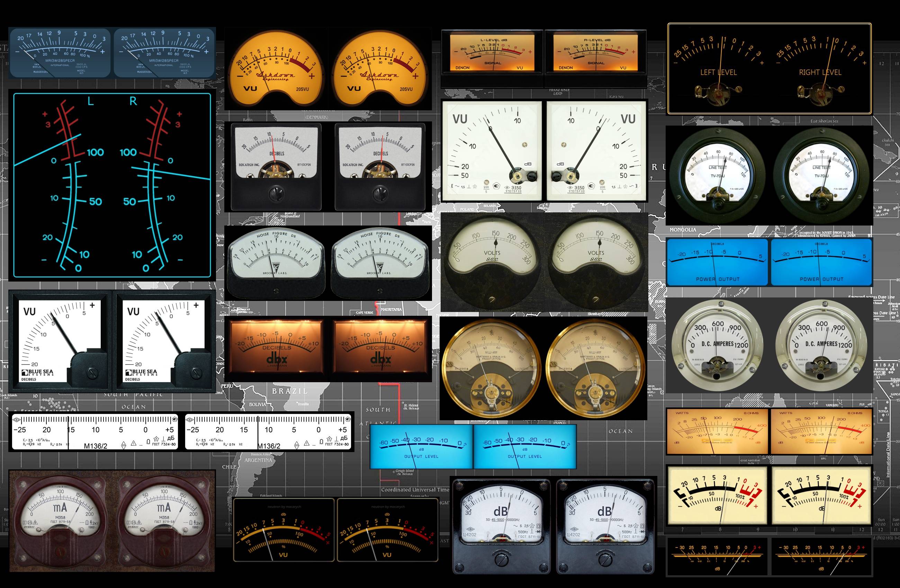Choose the right dbx DECIBELS amber meter
Viewport: 900px width, 588px height.
[x=380, y=348]
